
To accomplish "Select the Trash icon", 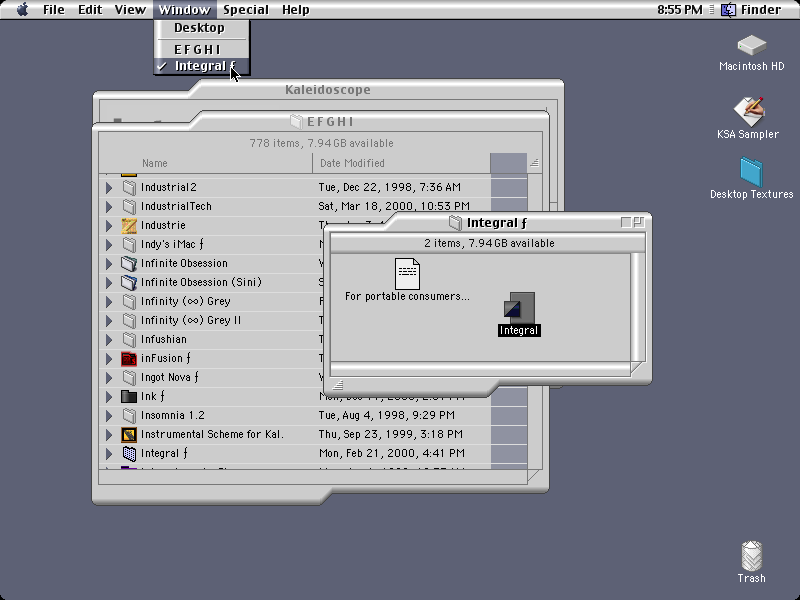I will coord(752,556).
